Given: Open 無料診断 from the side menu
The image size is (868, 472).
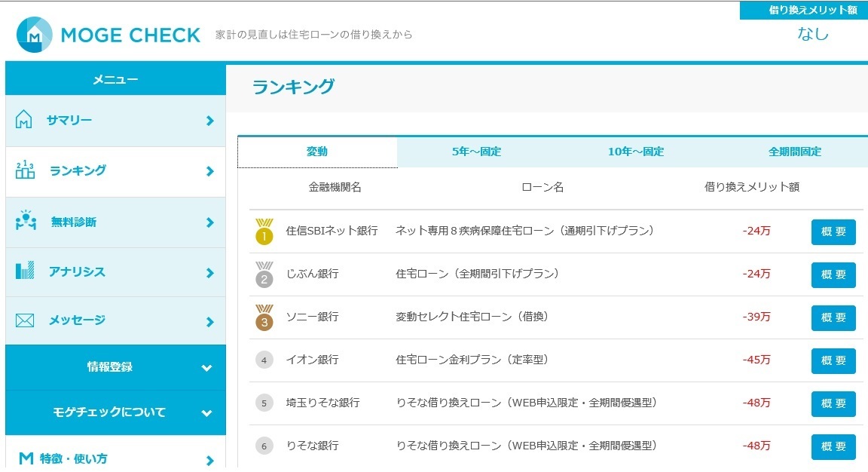Looking at the screenshot, I should [116, 222].
